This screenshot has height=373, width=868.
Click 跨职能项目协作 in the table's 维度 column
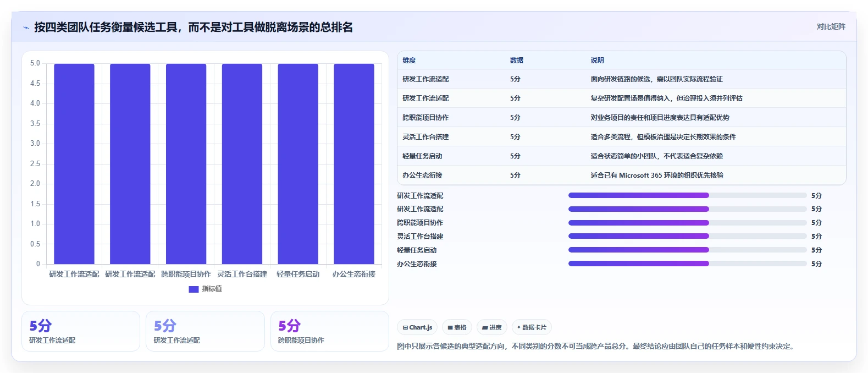tap(425, 118)
